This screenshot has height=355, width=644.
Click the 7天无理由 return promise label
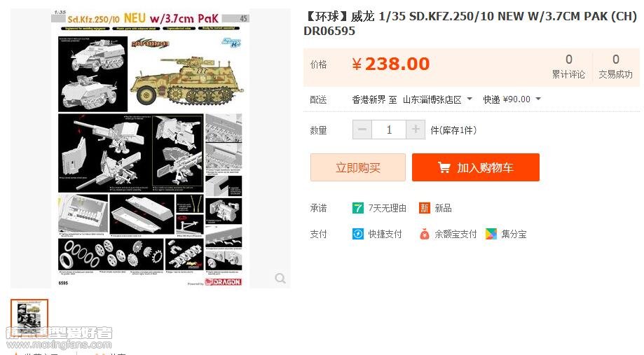coord(388,208)
